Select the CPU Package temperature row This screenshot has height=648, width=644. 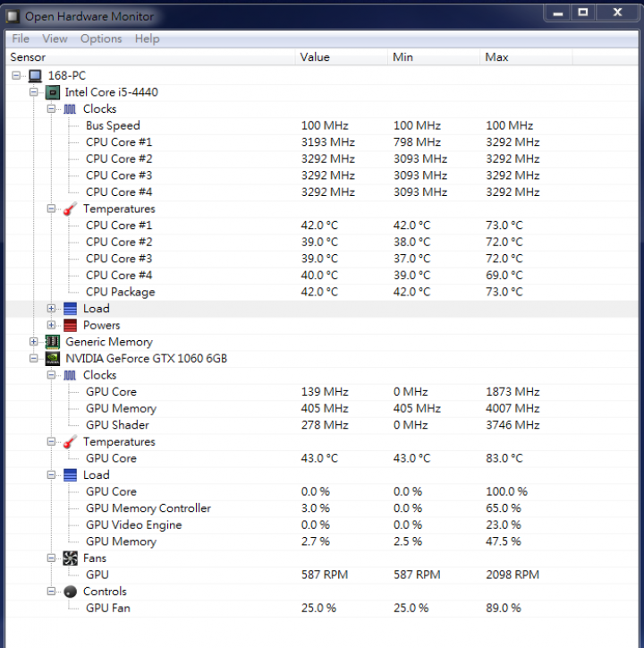322,292
